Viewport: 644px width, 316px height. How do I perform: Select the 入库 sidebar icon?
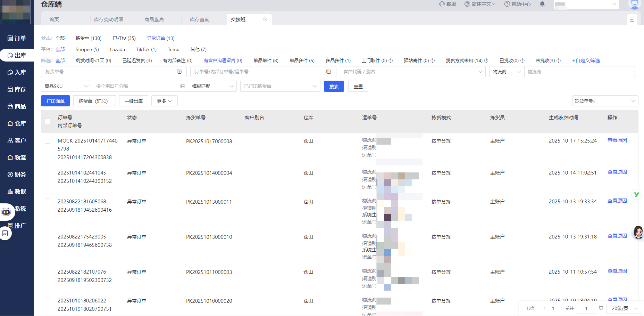coord(17,72)
